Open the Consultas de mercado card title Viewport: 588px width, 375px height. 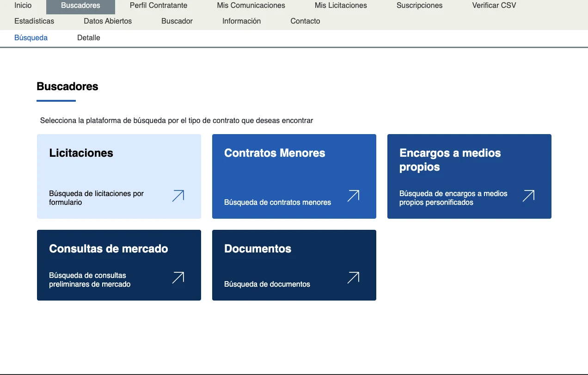click(109, 249)
